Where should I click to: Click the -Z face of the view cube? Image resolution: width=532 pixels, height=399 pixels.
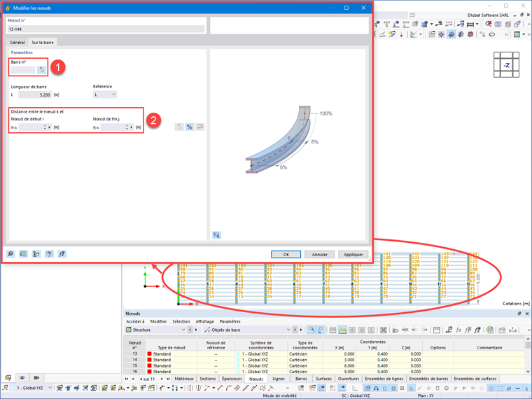506,65
